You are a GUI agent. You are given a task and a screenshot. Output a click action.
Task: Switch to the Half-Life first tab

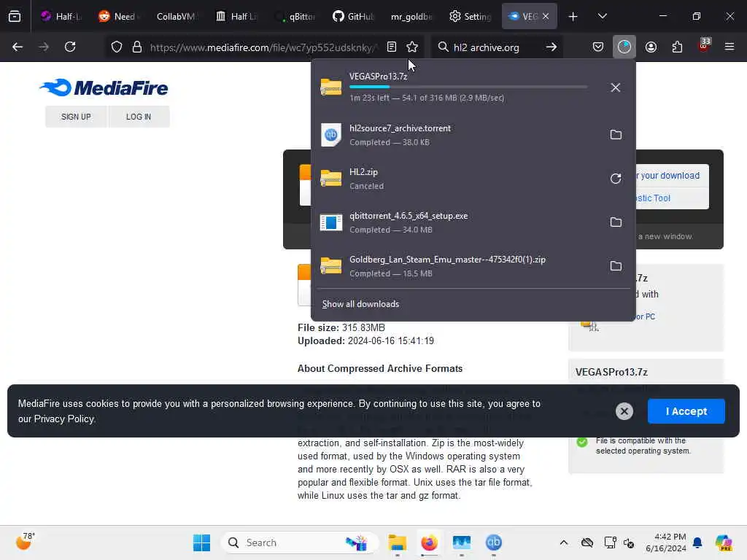(x=61, y=16)
